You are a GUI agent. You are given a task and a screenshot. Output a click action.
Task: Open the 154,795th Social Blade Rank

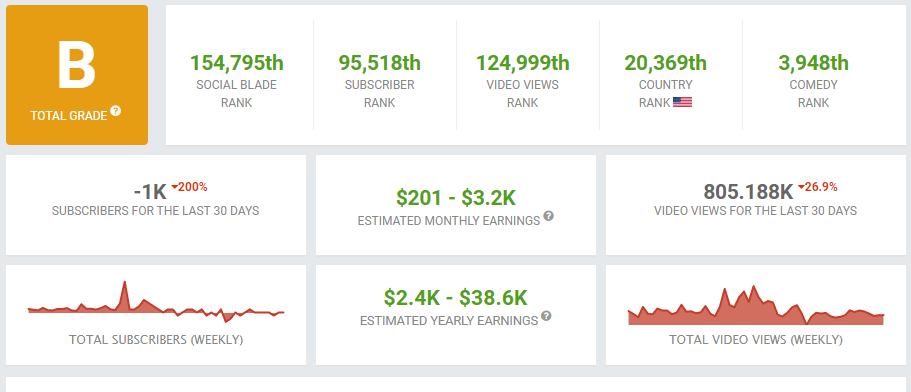(237, 63)
